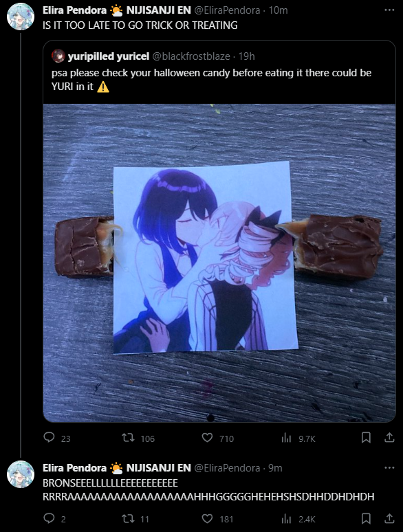Reply to the BRONSEEEL tweet with 2 replies
This screenshot has height=532, width=403.
[x=50, y=518]
